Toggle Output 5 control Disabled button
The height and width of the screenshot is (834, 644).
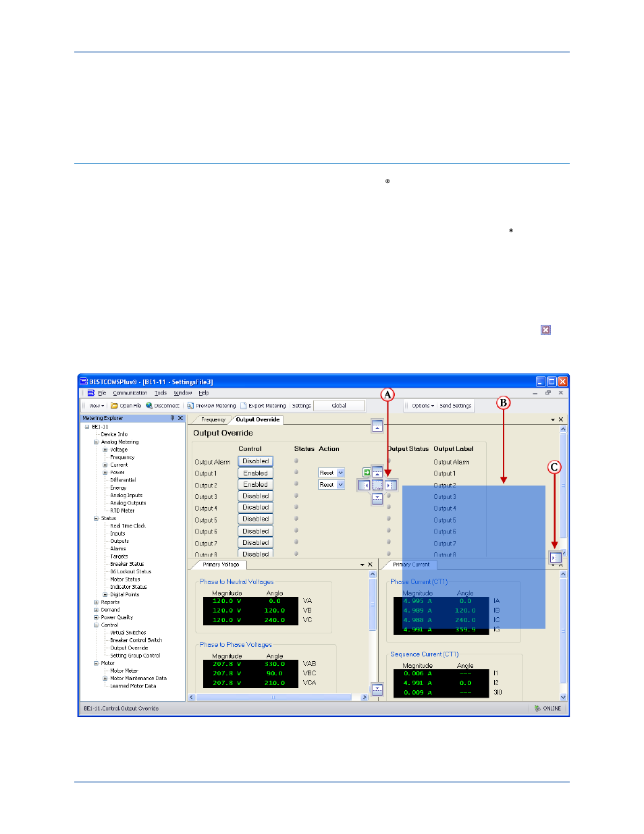[256, 519]
